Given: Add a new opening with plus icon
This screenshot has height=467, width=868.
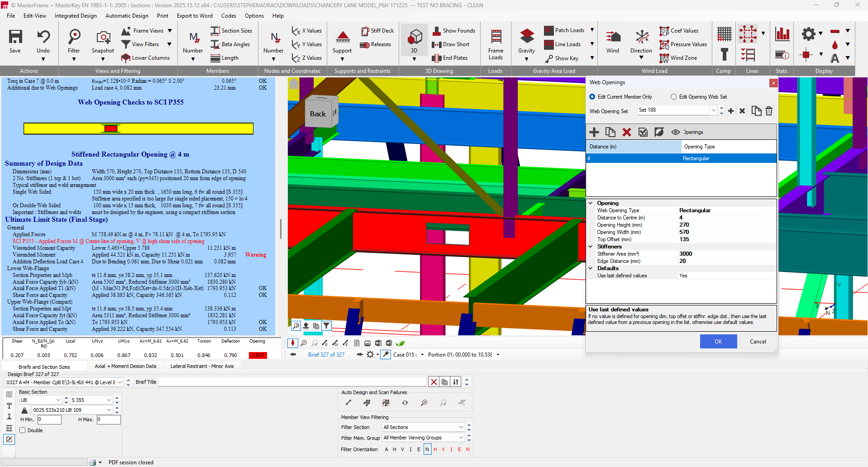Looking at the screenshot, I should (x=594, y=132).
